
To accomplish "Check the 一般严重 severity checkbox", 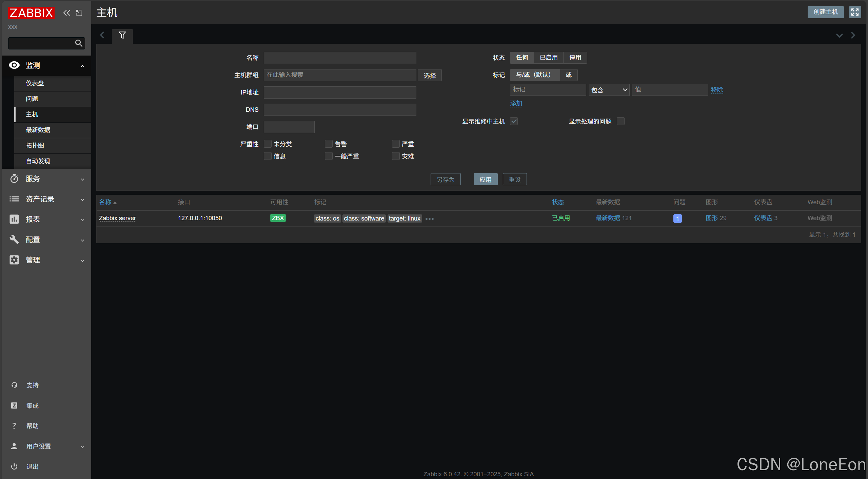I will click(x=329, y=156).
